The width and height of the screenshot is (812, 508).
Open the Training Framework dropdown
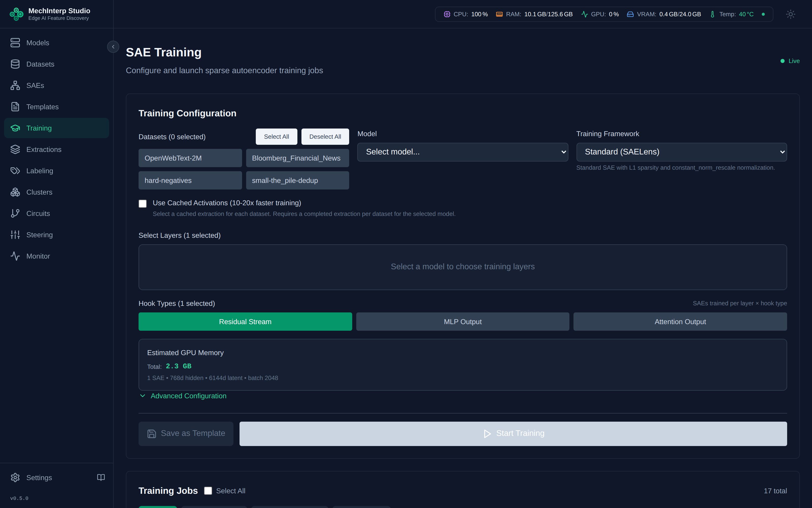point(682,152)
